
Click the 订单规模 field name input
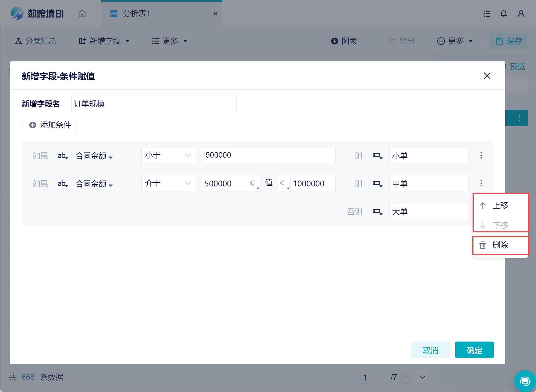point(154,103)
